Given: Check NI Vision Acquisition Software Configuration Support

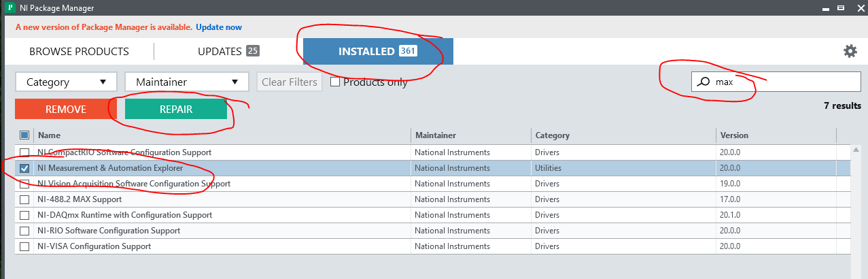Looking at the screenshot, I should click(24, 184).
